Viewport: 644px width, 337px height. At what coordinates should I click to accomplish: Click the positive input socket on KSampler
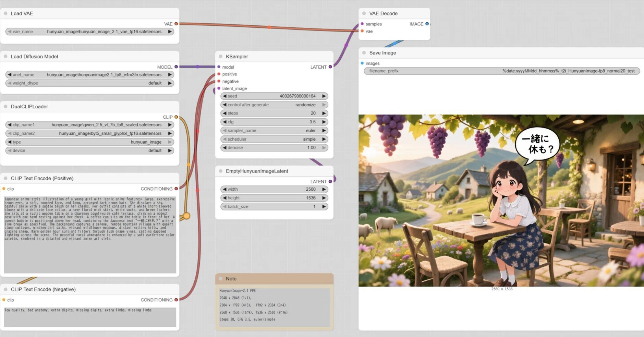coord(219,74)
